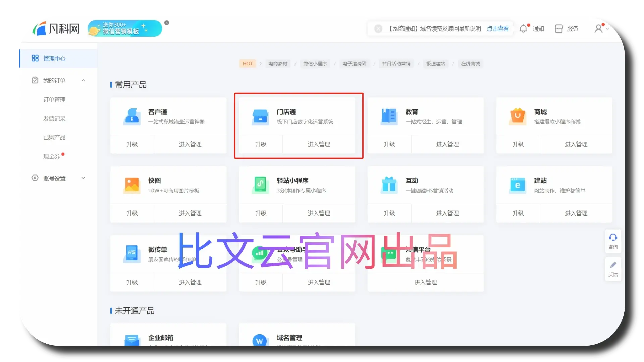Click the 快图 picture icon
This screenshot has width=644, height=362.
tap(132, 185)
